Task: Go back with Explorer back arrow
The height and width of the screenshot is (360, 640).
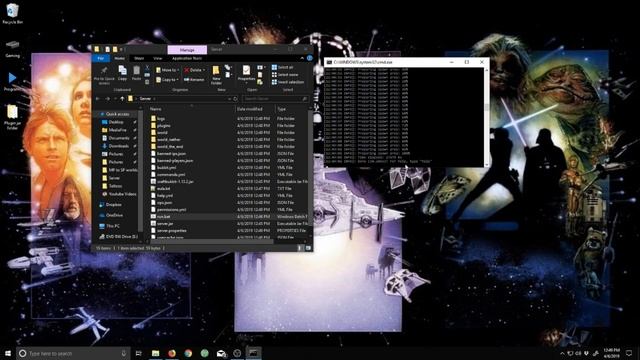Action: [x=98, y=99]
